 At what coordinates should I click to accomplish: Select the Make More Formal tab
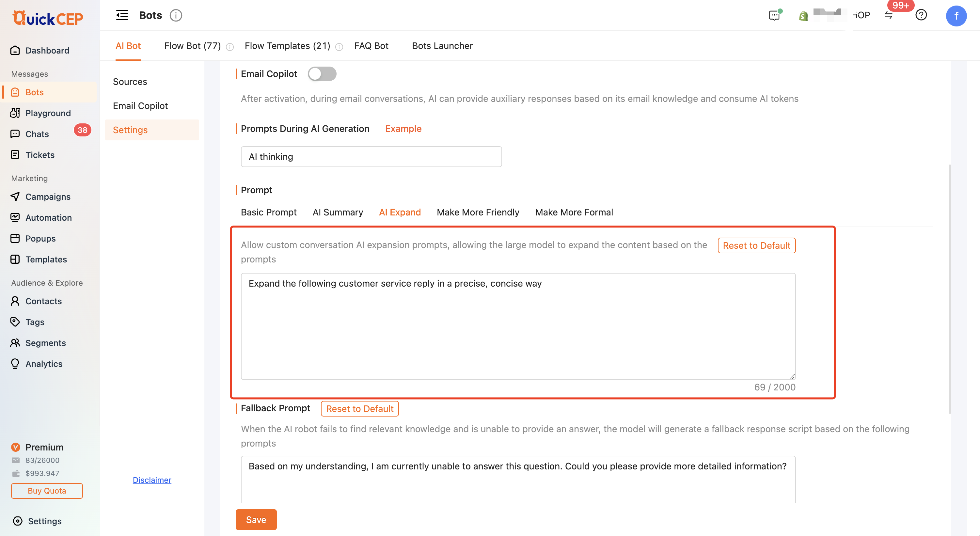[x=574, y=212]
